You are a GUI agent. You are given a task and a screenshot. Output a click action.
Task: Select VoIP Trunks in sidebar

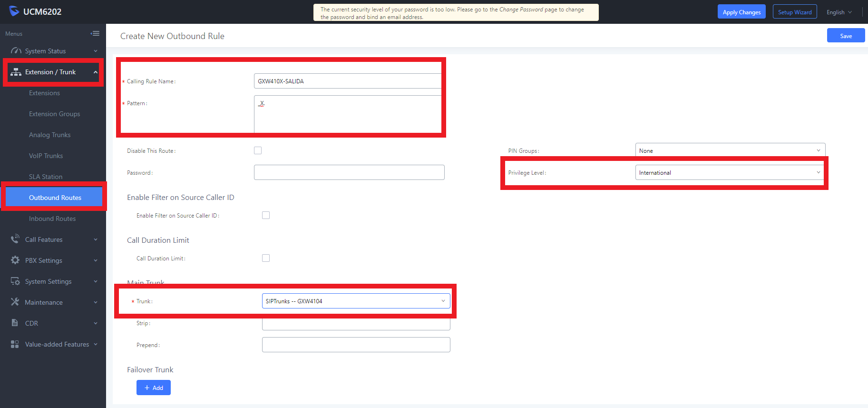46,156
